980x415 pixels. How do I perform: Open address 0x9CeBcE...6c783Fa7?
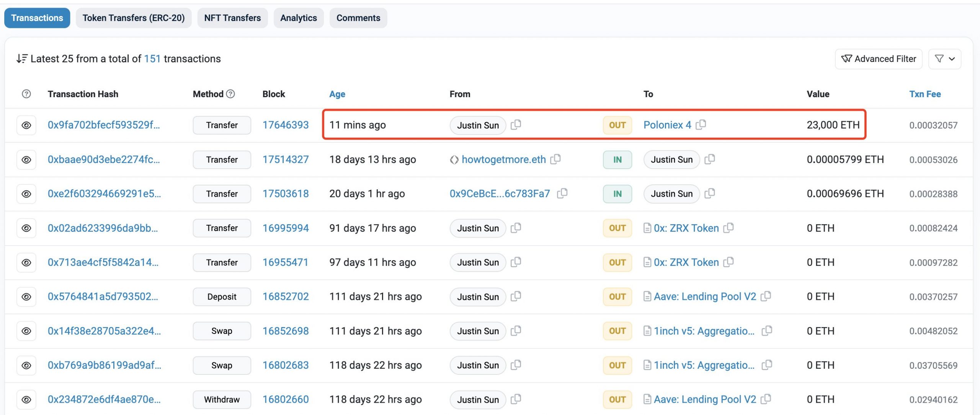500,194
